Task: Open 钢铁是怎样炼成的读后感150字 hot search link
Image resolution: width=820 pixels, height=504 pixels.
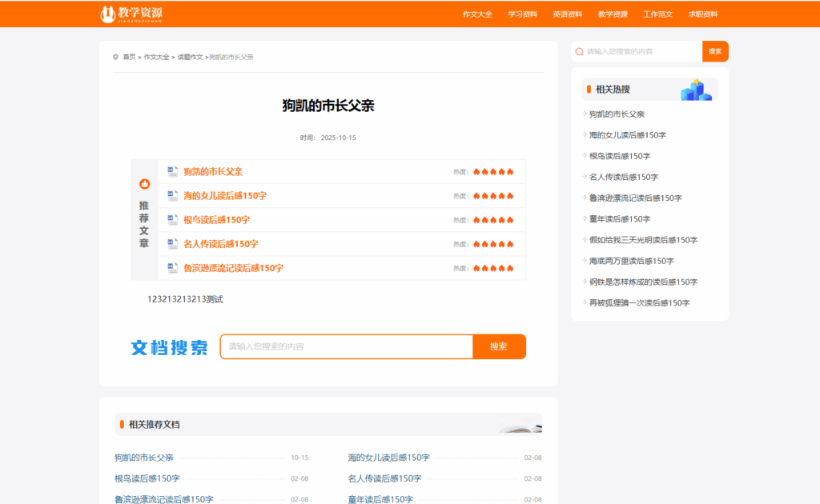Action: (x=641, y=282)
